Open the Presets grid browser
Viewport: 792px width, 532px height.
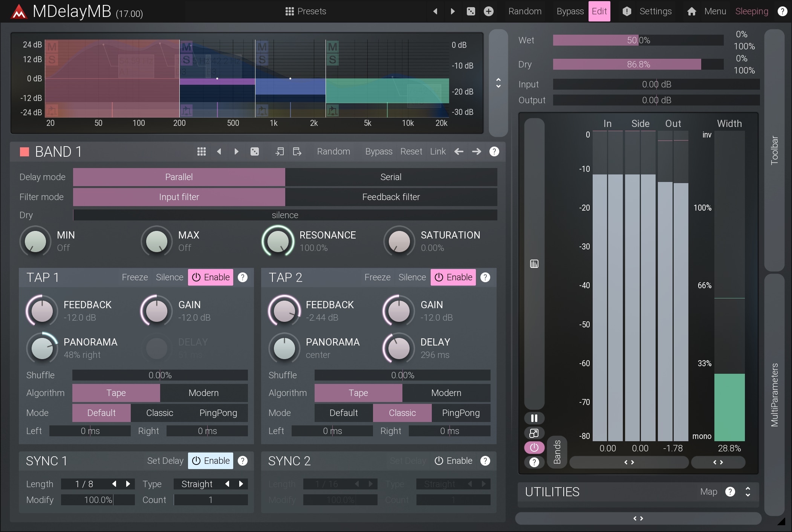click(x=306, y=11)
